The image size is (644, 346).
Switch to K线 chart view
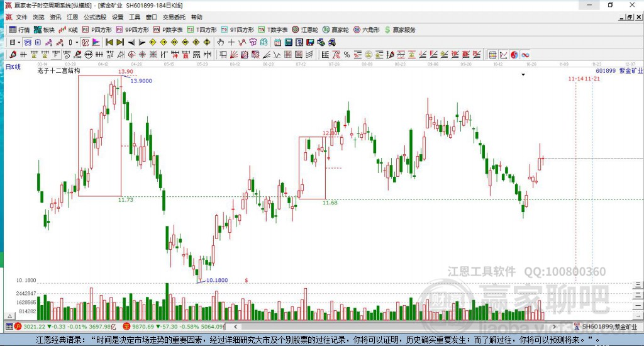point(68,30)
